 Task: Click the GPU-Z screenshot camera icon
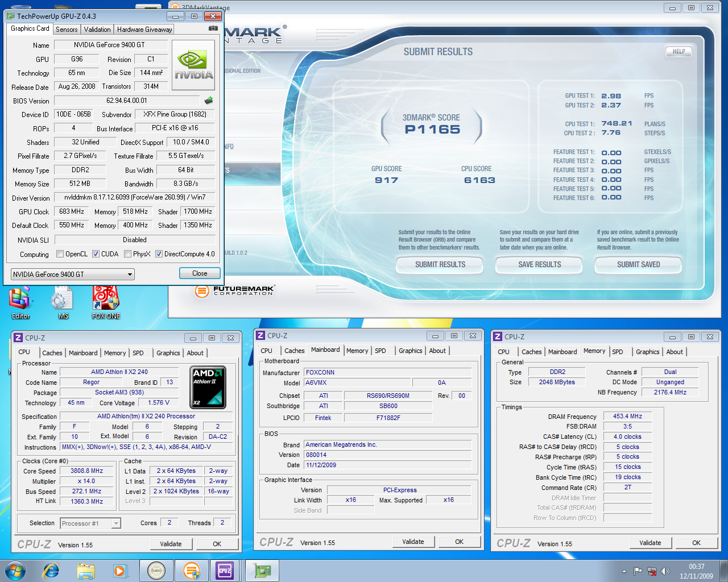213,28
